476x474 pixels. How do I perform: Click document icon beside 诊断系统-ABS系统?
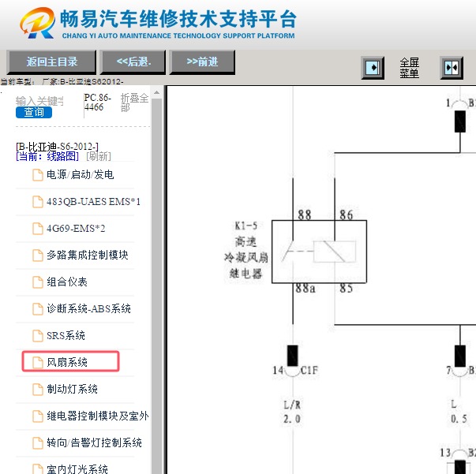tap(38, 309)
